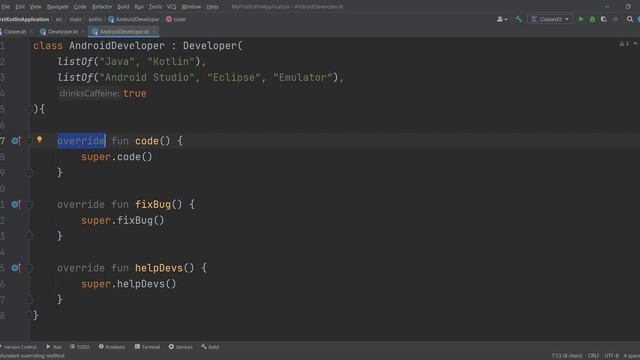The image size is (640, 360).
Task: Close the Developer.kt tab
Action: click(83, 31)
